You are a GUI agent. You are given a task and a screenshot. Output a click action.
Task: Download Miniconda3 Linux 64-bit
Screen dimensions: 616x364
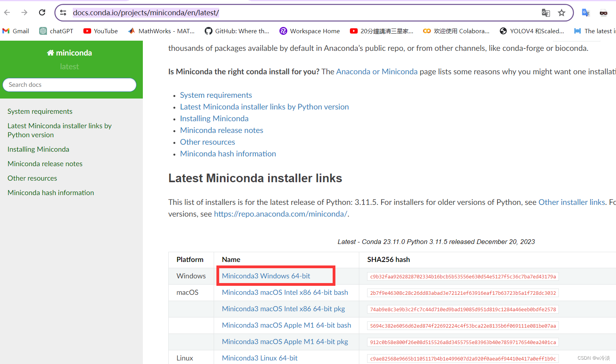click(259, 358)
